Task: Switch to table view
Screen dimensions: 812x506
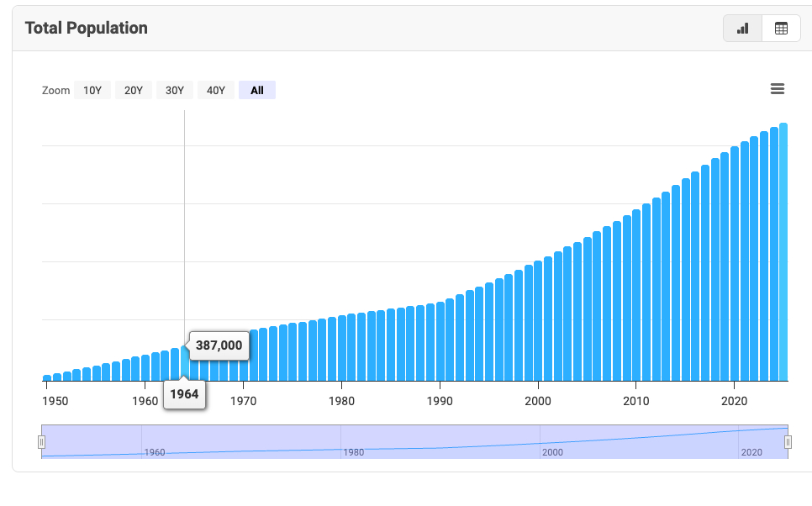Action: 781,28
